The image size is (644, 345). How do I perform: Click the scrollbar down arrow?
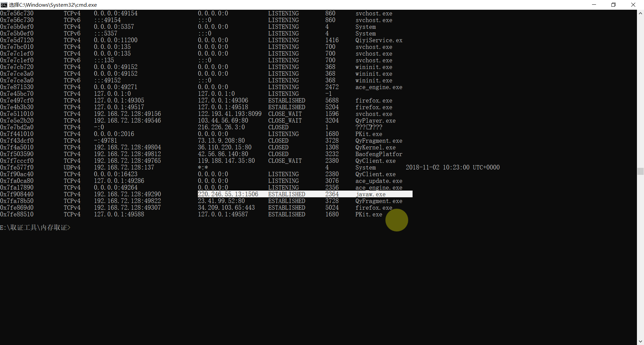640,341
